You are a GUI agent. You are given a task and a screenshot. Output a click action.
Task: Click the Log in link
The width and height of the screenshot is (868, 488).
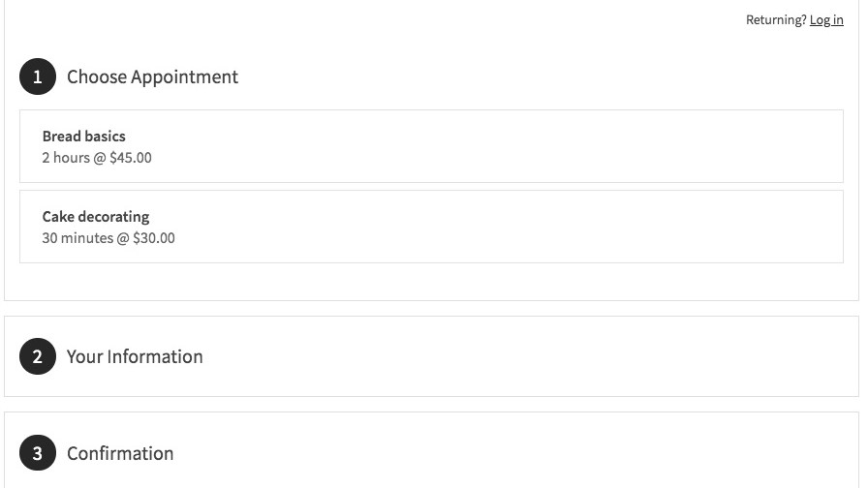[x=826, y=20]
